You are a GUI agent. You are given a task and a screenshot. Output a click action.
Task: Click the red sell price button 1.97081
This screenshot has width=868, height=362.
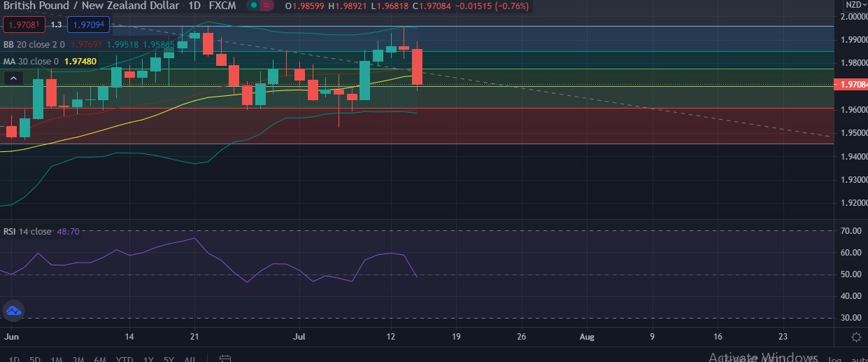(24, 25)
